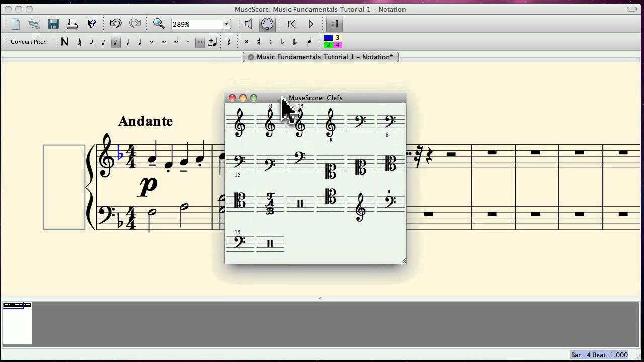
Task: Click the Bar 4 Beat 1.000 status text
Action: point(599,355)
